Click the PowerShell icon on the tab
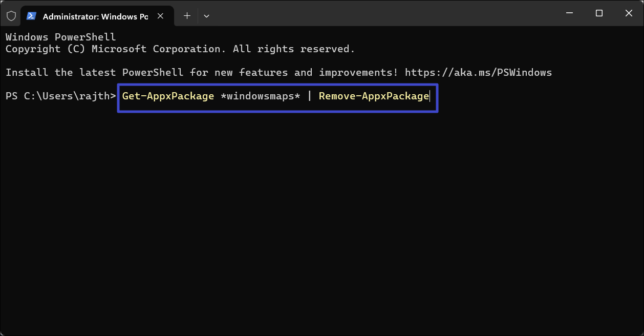 (x=31, y=16)
